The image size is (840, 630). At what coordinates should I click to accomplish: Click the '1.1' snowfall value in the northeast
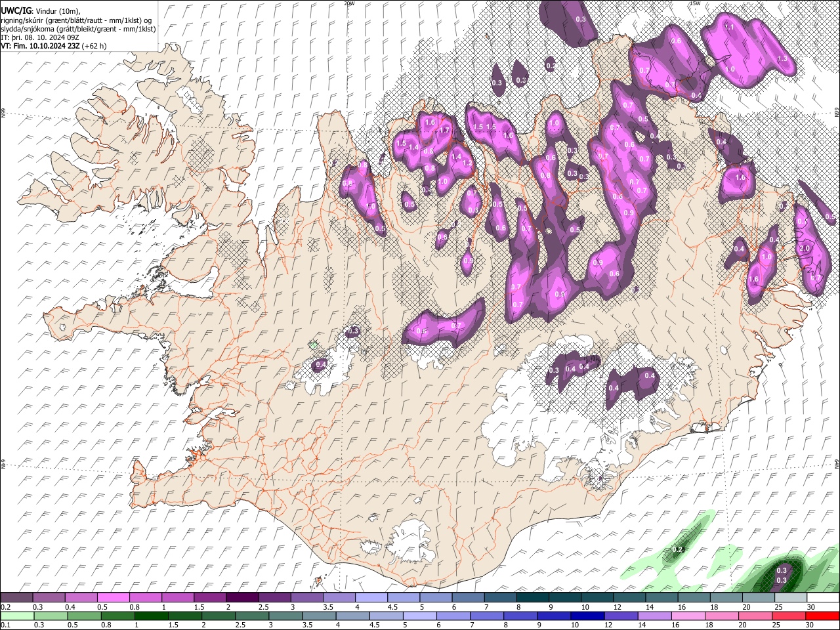[730, 28]
